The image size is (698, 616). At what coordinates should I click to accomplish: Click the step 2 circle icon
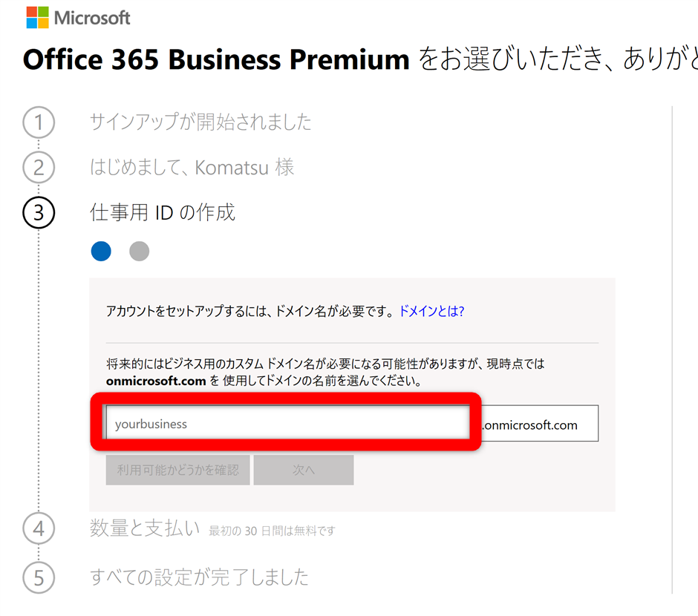[39, 168]
